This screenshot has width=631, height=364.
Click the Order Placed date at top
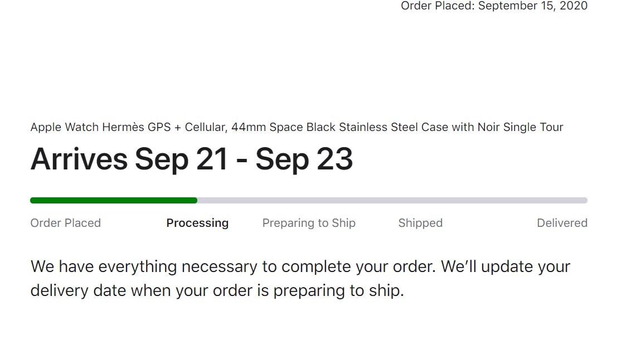pos(494,6)
